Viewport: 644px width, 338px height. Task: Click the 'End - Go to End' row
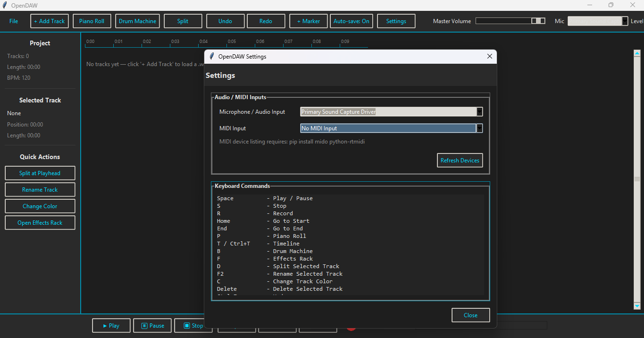click(260, 228)
